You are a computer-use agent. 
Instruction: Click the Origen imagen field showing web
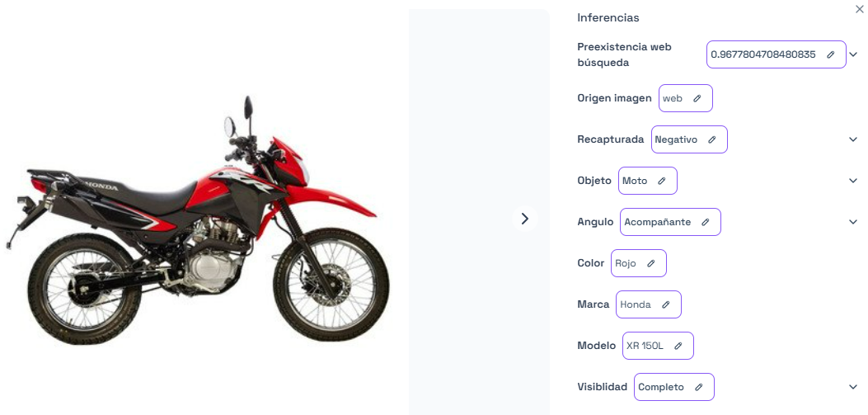(685, 99)
